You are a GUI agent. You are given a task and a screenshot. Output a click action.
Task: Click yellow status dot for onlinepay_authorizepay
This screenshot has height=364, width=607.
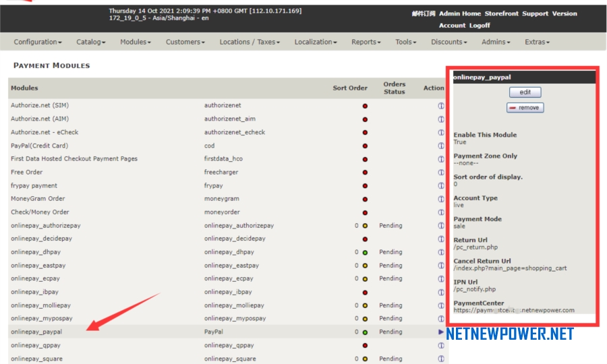(x=365, y=226)
